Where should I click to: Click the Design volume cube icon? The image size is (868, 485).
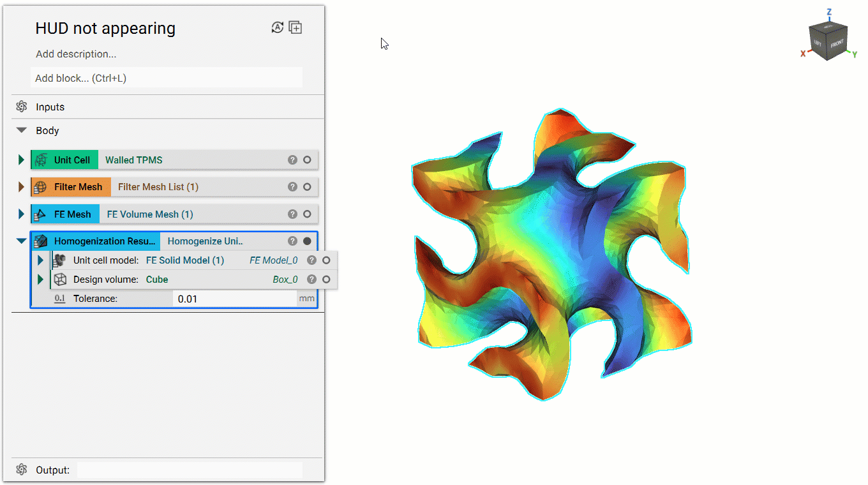(x=60, y=280)
